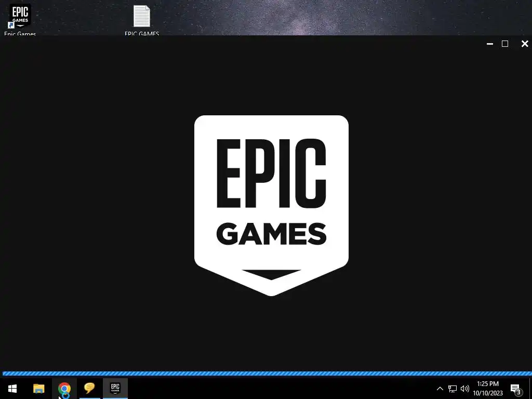Open the yellow chat bubble taskbar app

tap(89, 389)
